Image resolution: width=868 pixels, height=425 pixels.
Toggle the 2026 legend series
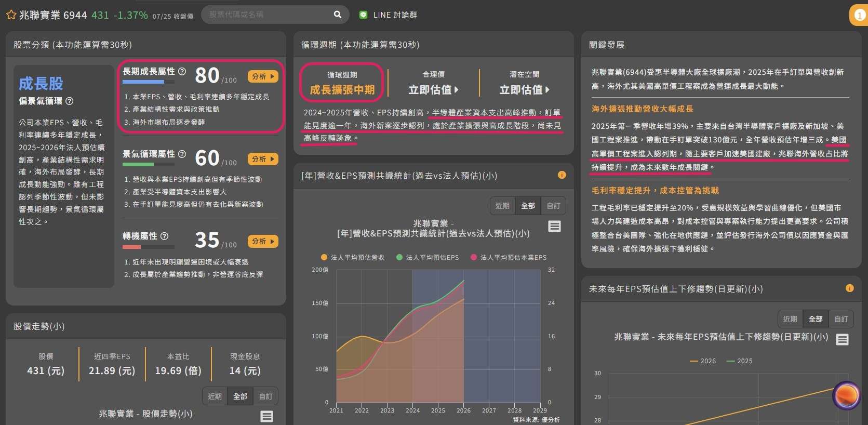click(702, 361)
